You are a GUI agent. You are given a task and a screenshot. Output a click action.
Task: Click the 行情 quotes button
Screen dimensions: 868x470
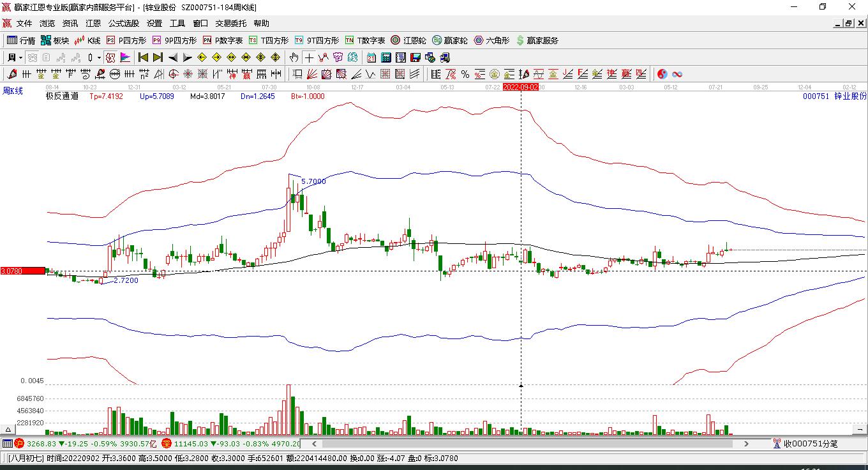(x=21, y=40)
